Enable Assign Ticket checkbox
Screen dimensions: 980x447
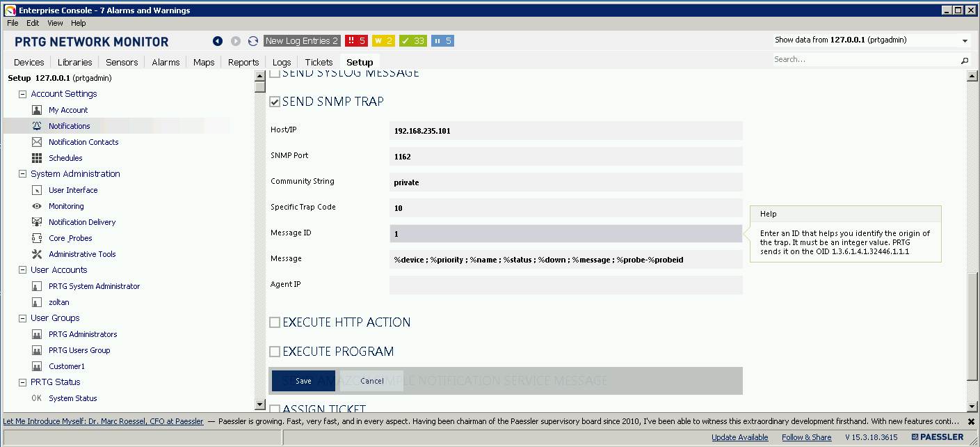[275, 409]
